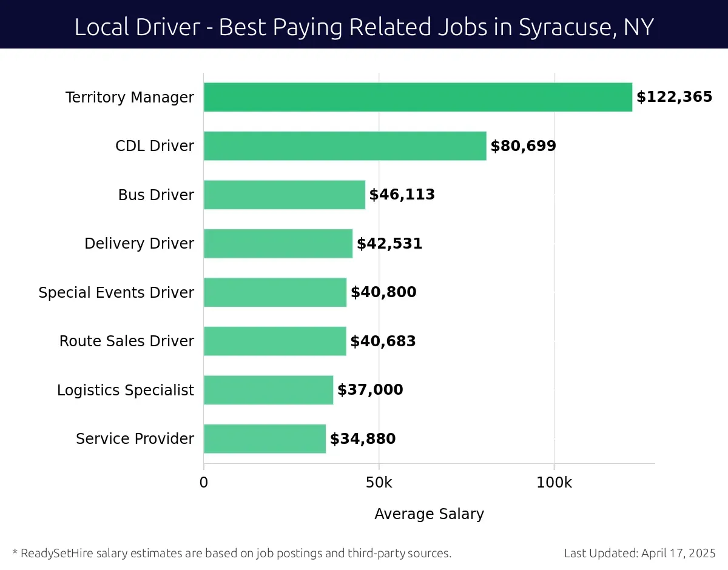Viewport: 728px width, 570px height.
Task: Click the Special Events Driver bar
Action: pos(275,292)
